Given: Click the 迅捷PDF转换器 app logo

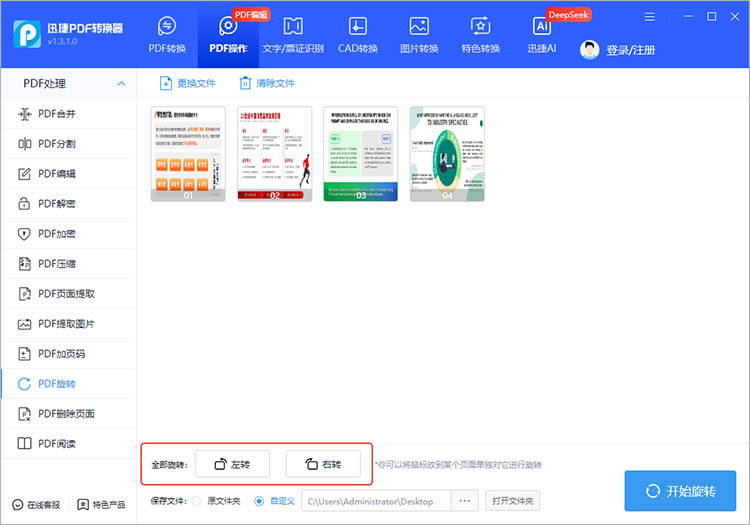Looking at the screenshot, I should tap(27, 34).
